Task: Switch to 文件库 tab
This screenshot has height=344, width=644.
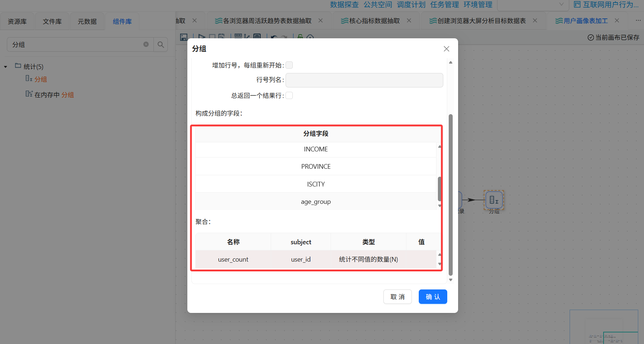Action: [x=52, y=21]
